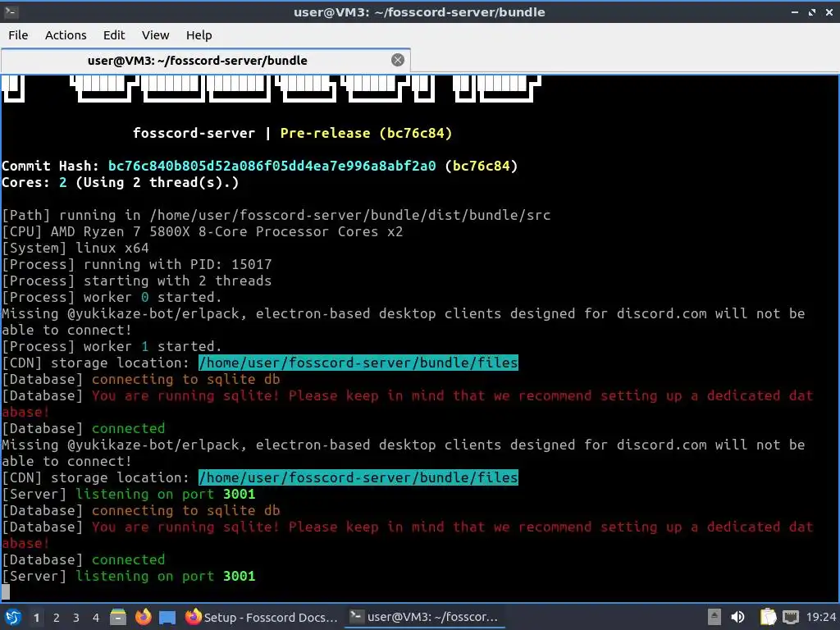The width and height of the screenshot is (840, 630).
Task: Open the removable media eject tray icon
Action: coord(714,617)
